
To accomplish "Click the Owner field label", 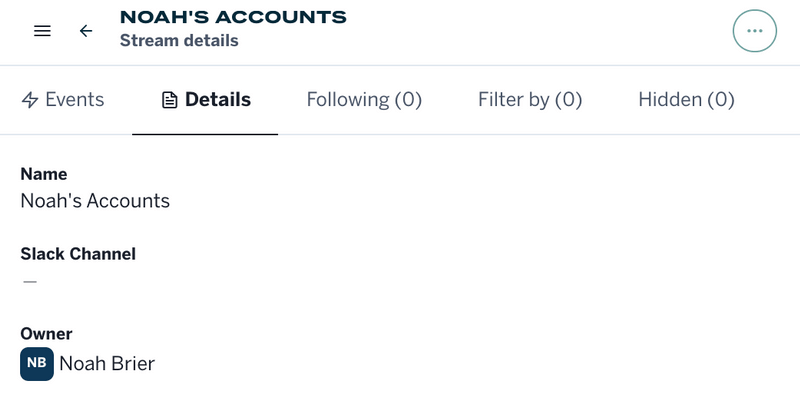I will 46,334.
